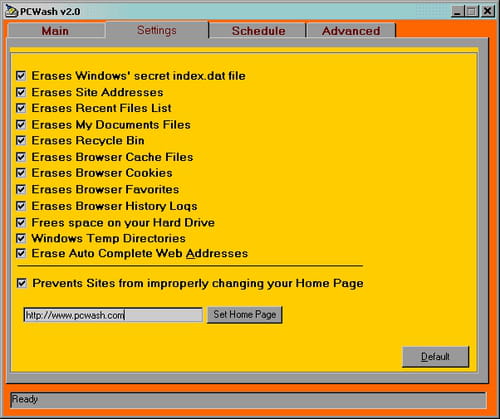Image resolution: width=500 pixels, height=419 pixels.
Task: Go to the Advanced tab
Action: [351, 31]
